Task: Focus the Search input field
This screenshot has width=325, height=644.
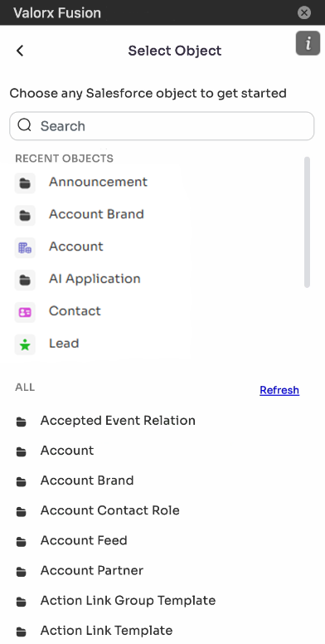Action: 162,126
